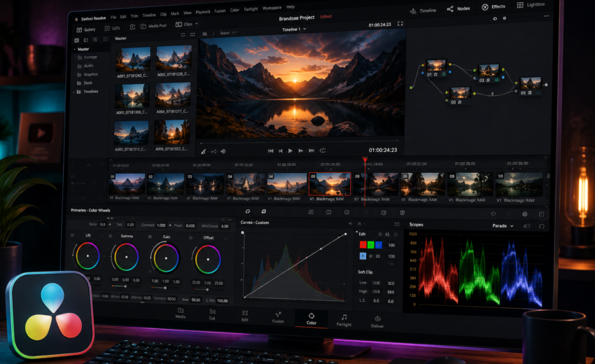
Task: Toggle the blue channel curve button
Action: click(x=378, y=245)
